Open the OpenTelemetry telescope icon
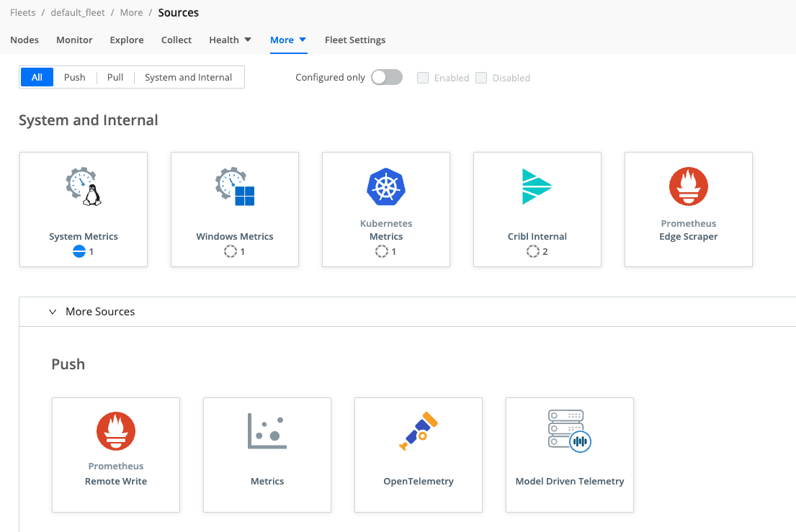Screen dimensions: 796x532 coord(419,432)
